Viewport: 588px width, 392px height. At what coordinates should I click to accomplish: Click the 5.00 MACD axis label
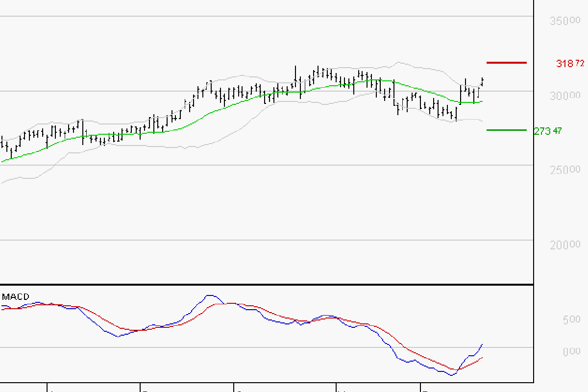tap(571, 319)
